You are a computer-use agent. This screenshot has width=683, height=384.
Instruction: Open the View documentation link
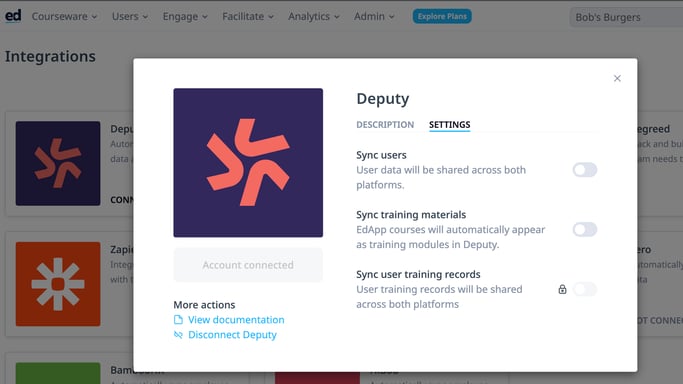pyautogui.click(x=236, y=320)
